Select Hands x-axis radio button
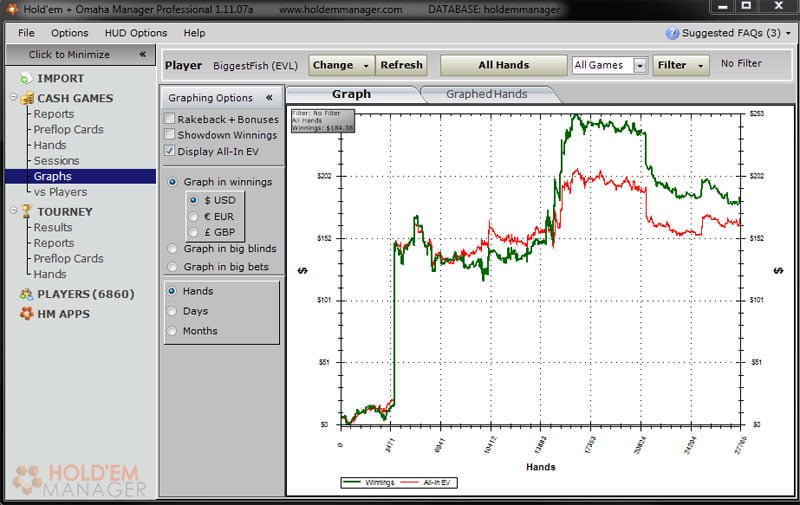 [x=171, y=291]
